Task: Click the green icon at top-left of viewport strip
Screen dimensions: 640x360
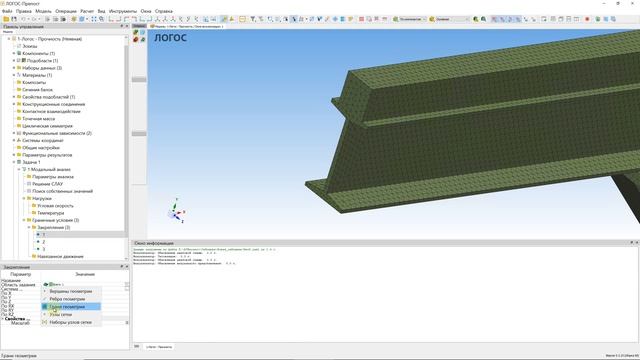Action: pos(136,32)
